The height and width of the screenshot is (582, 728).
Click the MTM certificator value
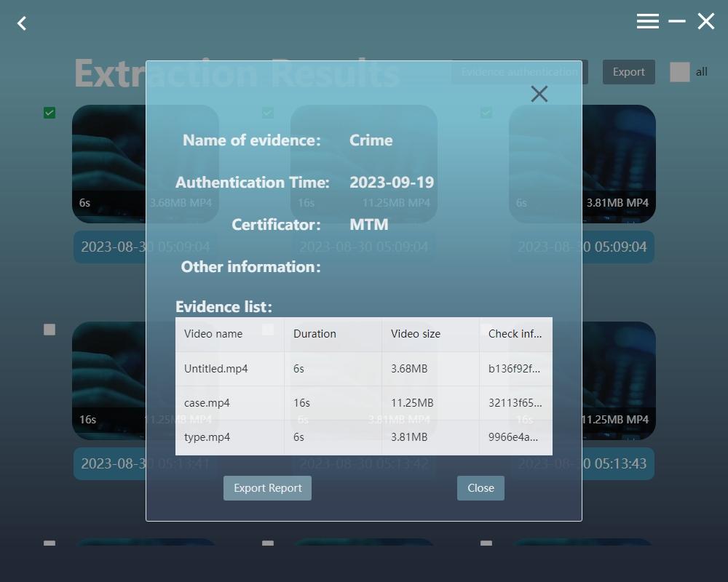[368, 225]
